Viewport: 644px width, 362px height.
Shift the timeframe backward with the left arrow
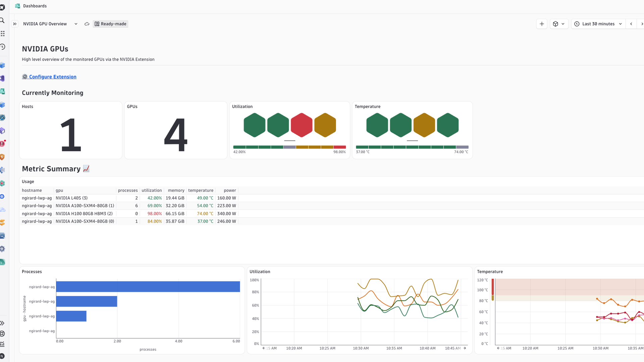pos(631,24)
